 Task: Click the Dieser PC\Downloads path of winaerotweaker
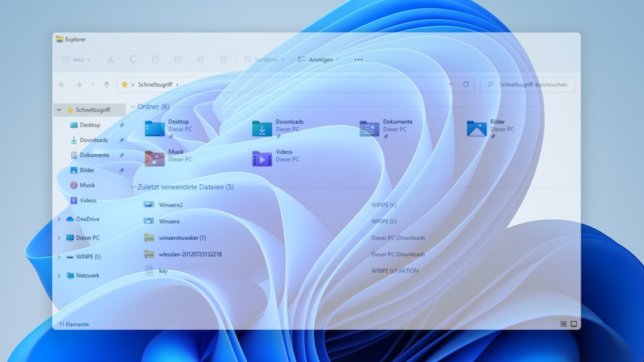click(x=398, y=238)
